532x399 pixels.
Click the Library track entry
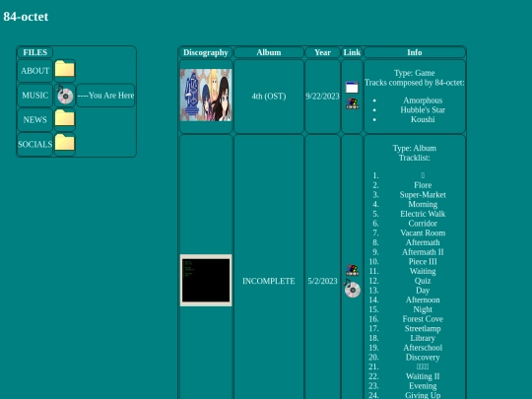[423, 338]
